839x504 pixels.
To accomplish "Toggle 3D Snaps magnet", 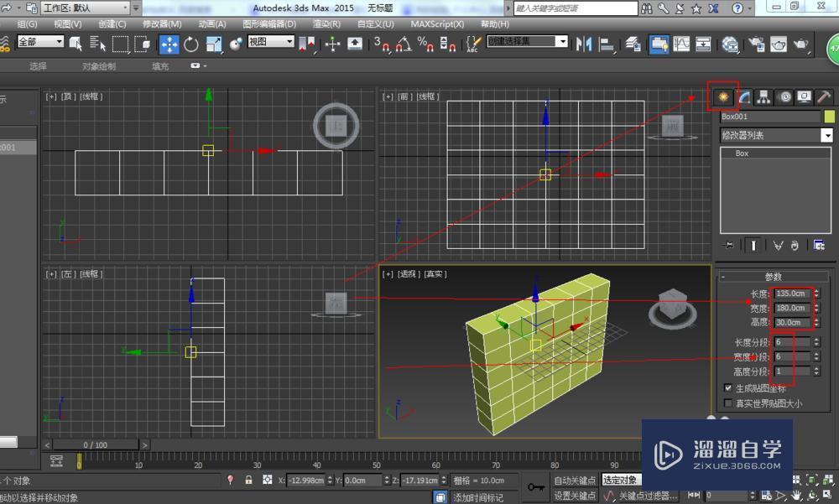I will pos(381,44).
